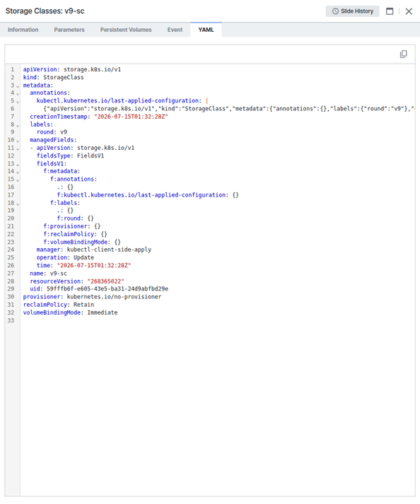Click the resourceVersion value "268365022"
420x504 pixels.
pyautogui.click(x=106, y=281)
